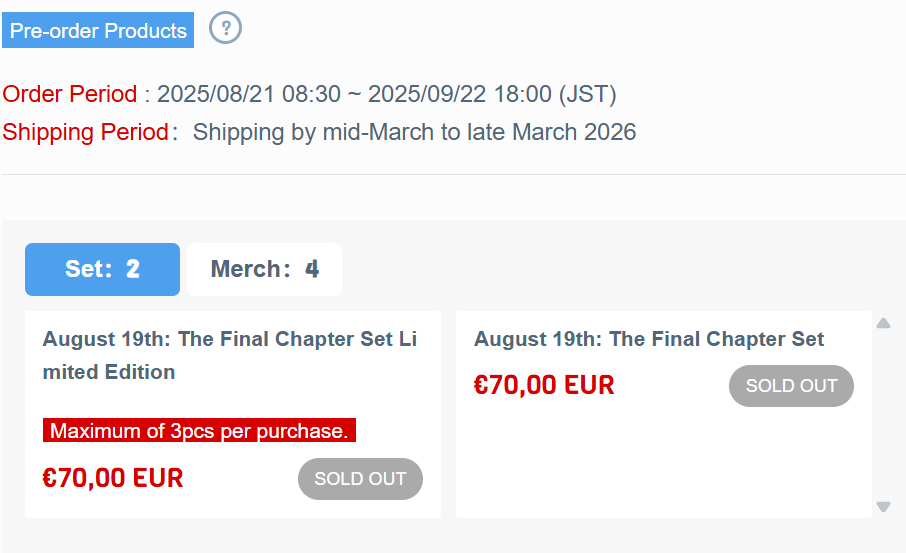
Task: Select the order period date range text
Action: pos(387,94)
